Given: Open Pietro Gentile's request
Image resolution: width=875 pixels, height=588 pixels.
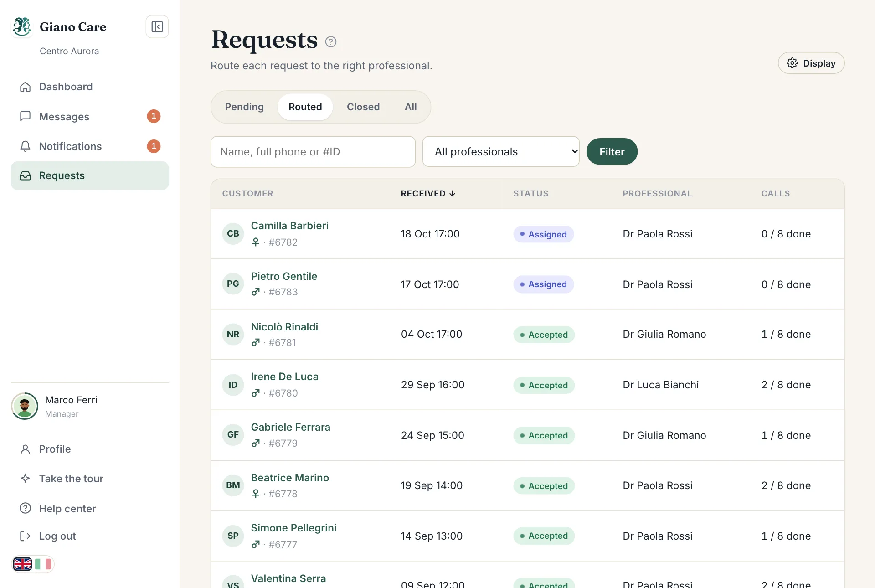Looking at the screenshot, I should point(284,277).
